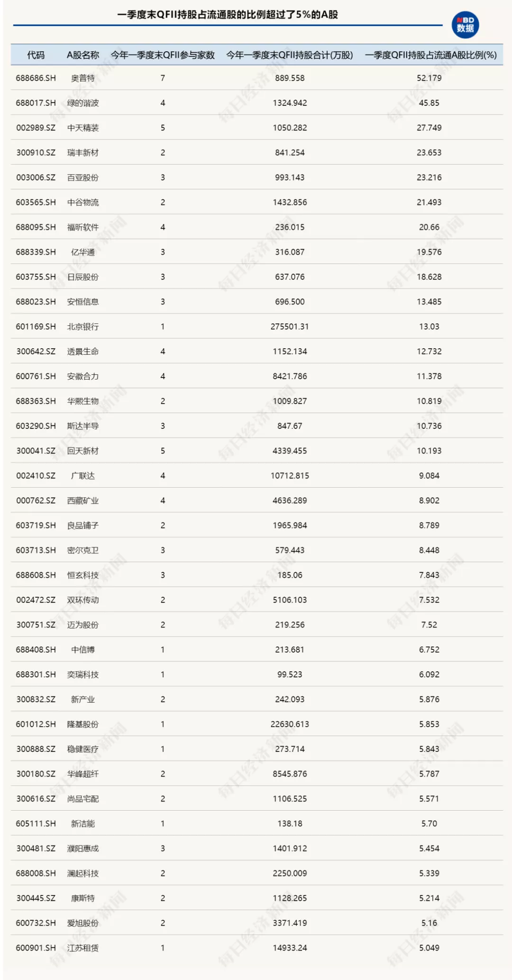This screenshot has width=512, height=980.
Task: Click holdings value 22630.613
Action: click(290, 724)
